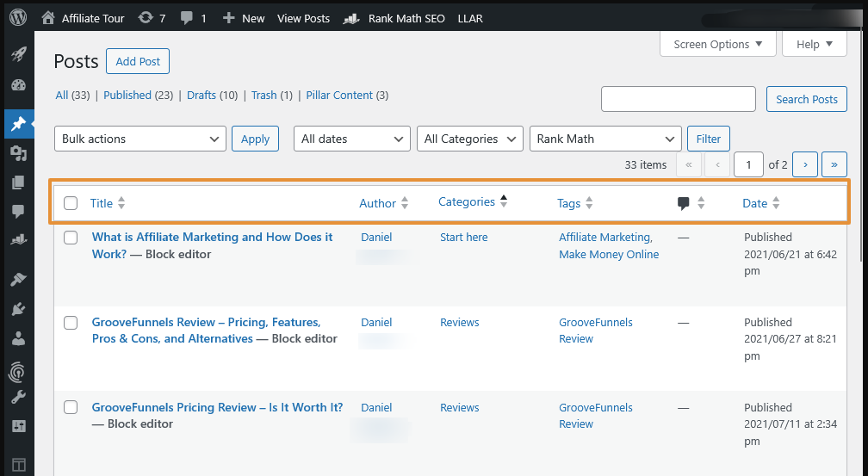
Task: Open the Media library sidebar icon
Action: pos(18,153)
